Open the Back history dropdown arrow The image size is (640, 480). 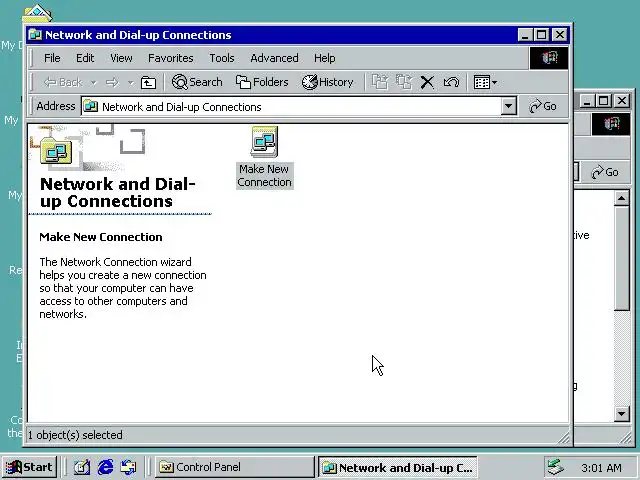[93, 83]
